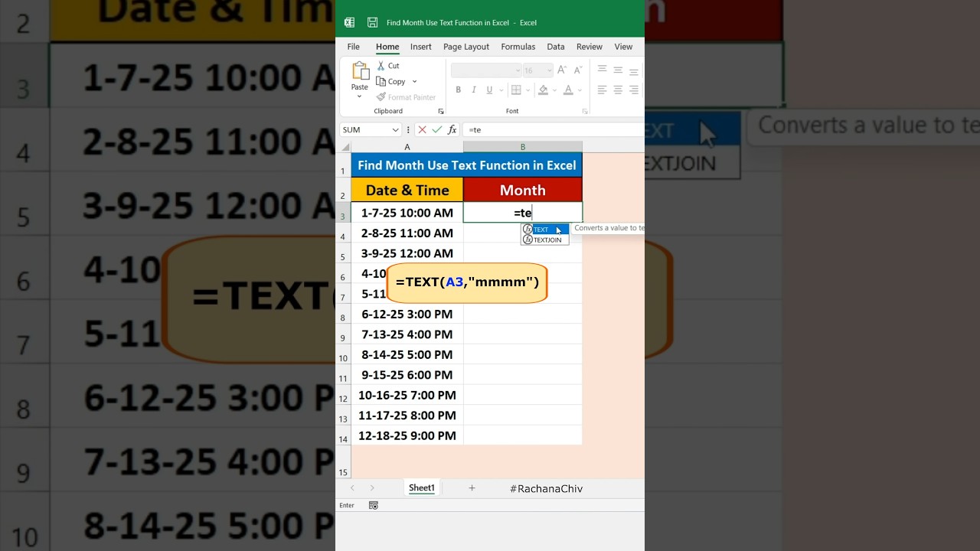
Task: Switch to the Data tab
Action: [x=556, y=47]
